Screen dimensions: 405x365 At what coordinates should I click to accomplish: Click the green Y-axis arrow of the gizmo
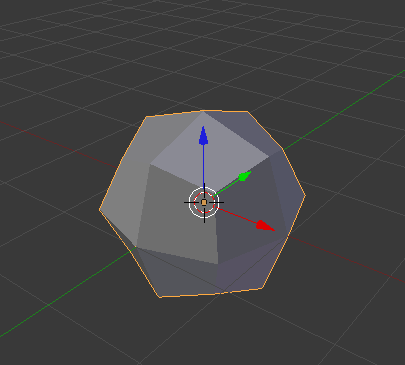(245, 176)
